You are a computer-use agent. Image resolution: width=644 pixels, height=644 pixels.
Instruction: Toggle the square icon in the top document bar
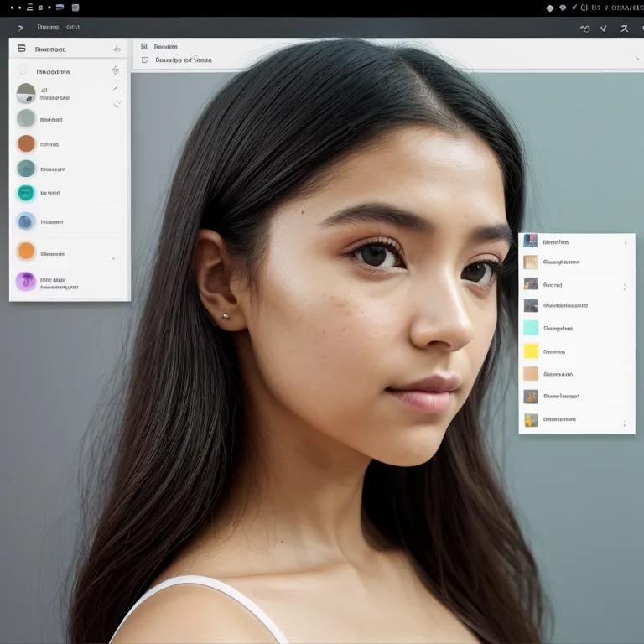144,47
